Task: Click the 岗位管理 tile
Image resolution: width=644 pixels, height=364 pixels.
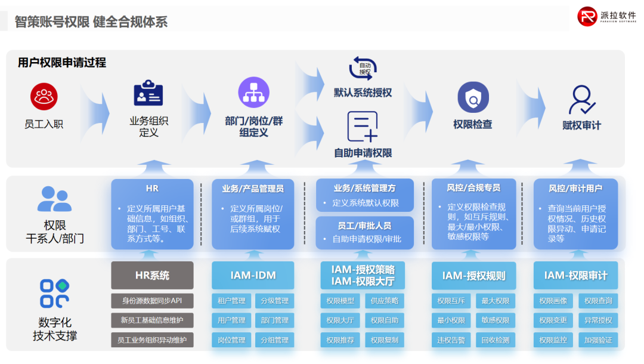Action: click(231, 340)
